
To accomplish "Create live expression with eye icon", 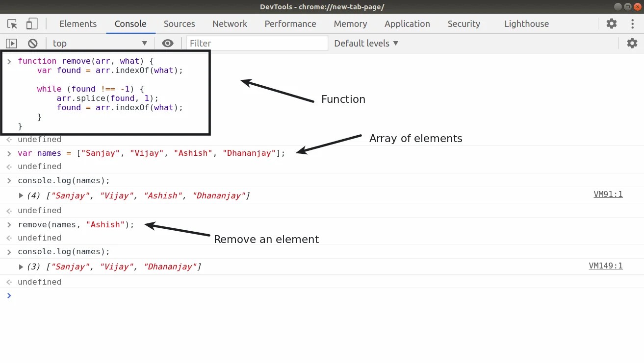I will pyautogui.click(x=168, y=43).
